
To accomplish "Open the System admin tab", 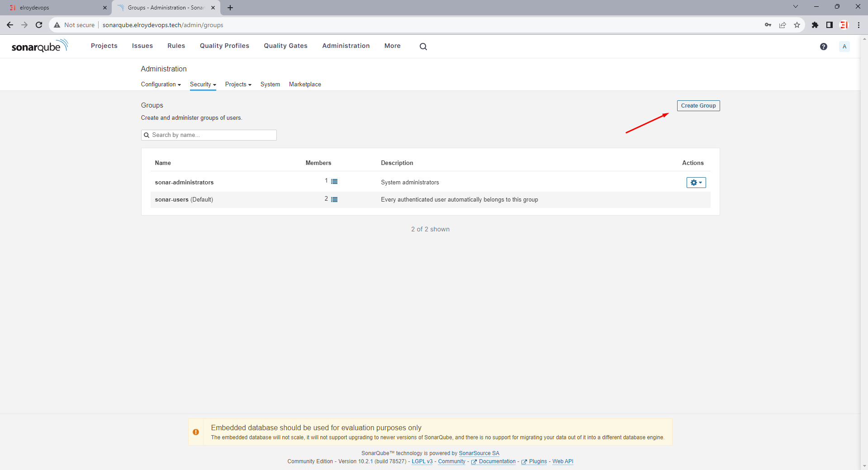I will (270, 85).
